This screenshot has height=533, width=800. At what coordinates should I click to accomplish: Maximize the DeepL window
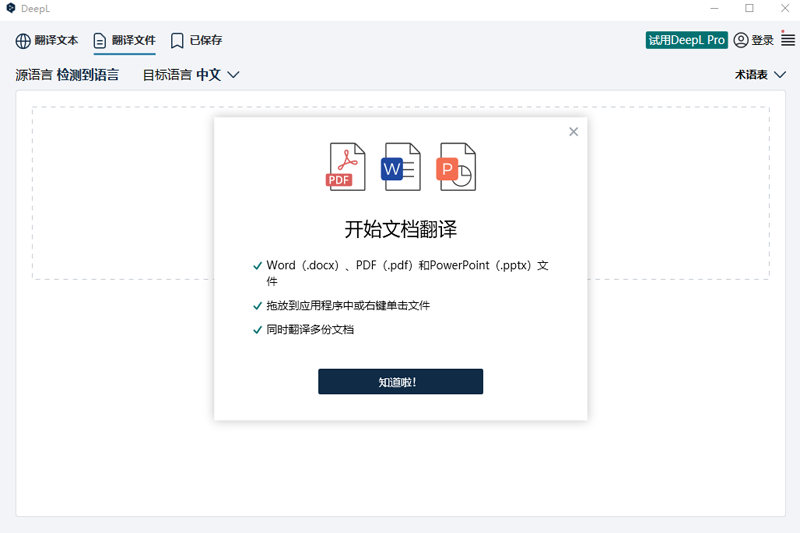pyautogui.click(x=749, y=8)
